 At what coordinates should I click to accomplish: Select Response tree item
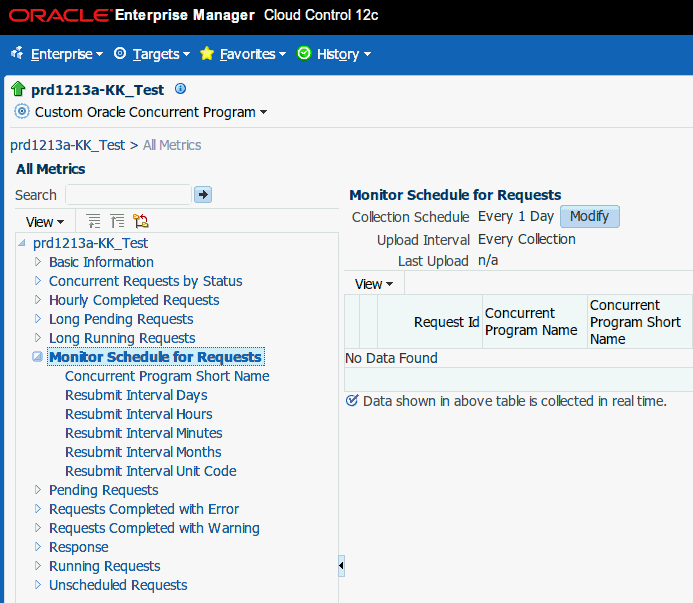pyautogui.click(x=79, y=547)
